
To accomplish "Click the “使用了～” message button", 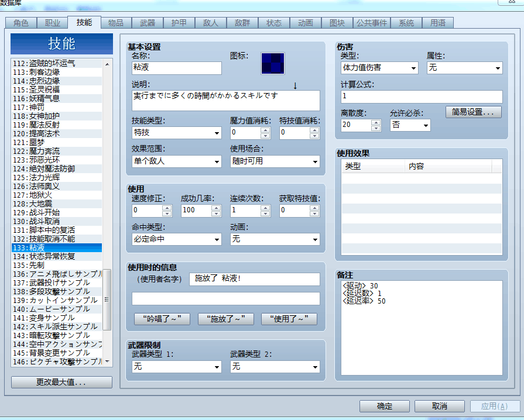I will (x=289, y=319).
